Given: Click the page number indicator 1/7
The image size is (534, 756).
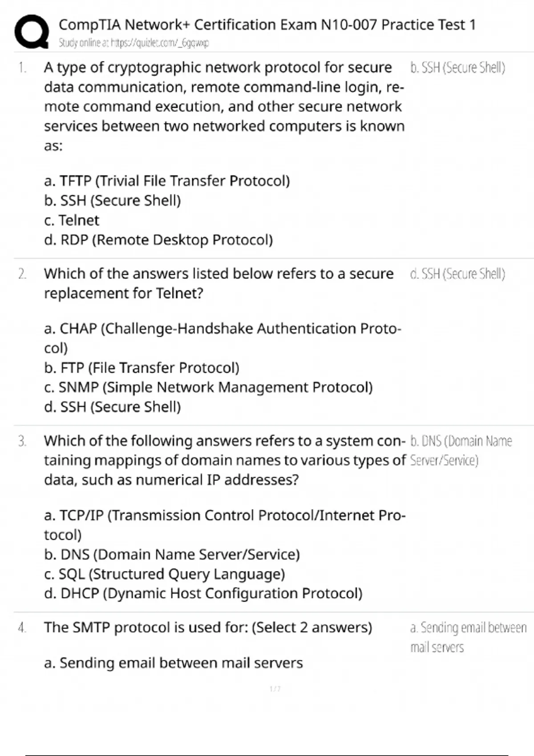Looking at the screenshot, I should pyautogui.click(x=275, y=689).
